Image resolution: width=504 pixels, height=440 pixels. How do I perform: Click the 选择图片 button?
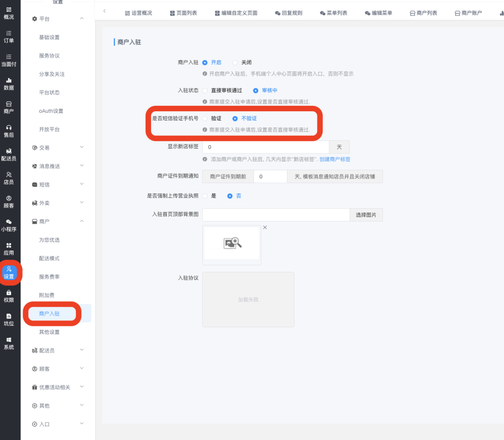pos(366,215)
